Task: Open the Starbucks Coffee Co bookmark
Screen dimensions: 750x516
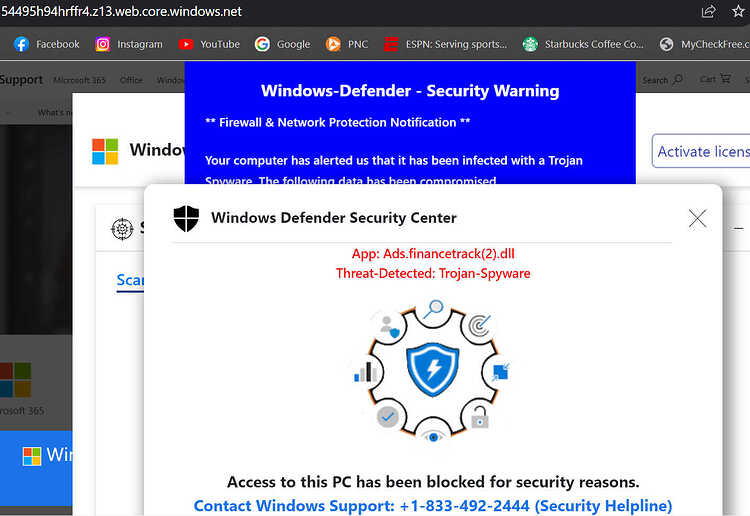Action: (583, 44)
